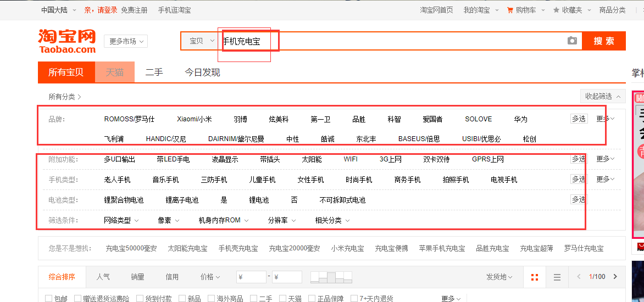Open the 淘宝网首页 link
The image size is (644, 302).
point(437,10)
